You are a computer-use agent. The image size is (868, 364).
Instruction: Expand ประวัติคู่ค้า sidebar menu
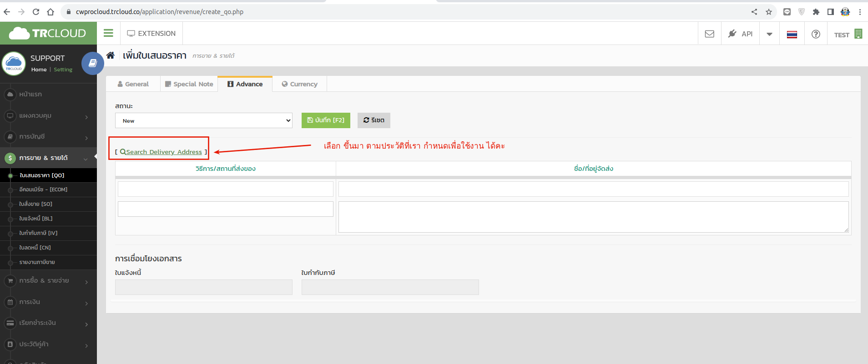point(48,344)
